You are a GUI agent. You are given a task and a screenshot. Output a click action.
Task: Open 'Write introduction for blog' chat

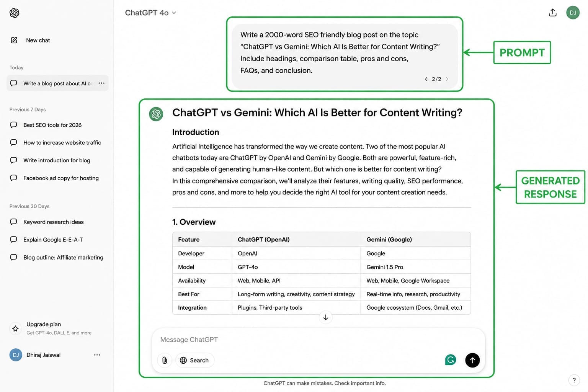click(x=57, y=160)
